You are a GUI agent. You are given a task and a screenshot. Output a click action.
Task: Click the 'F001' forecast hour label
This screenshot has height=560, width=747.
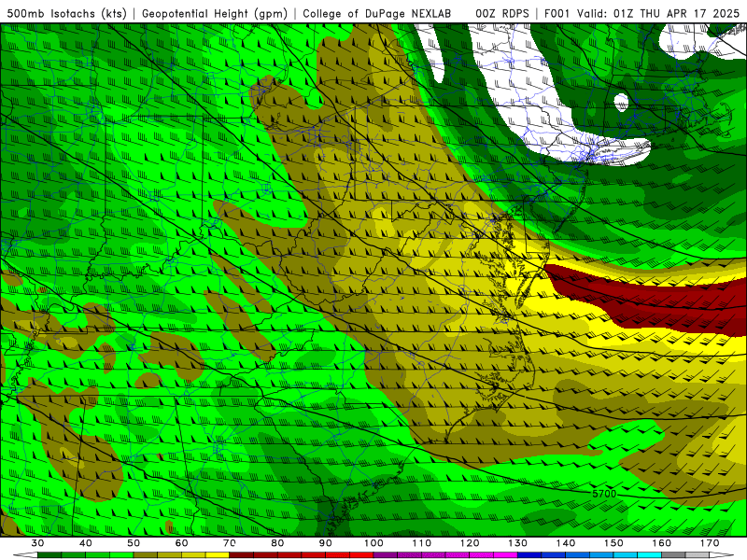(x=557, y=13)
